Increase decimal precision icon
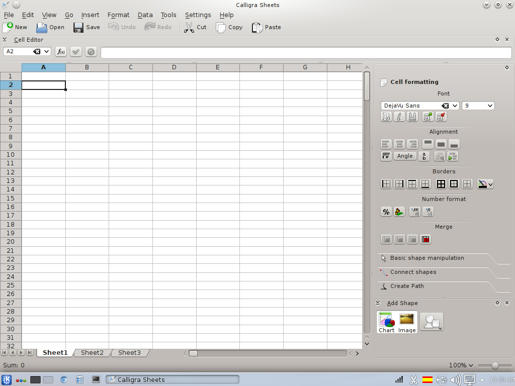Viewport: 515px width, 386px height. tap(414, 212)
